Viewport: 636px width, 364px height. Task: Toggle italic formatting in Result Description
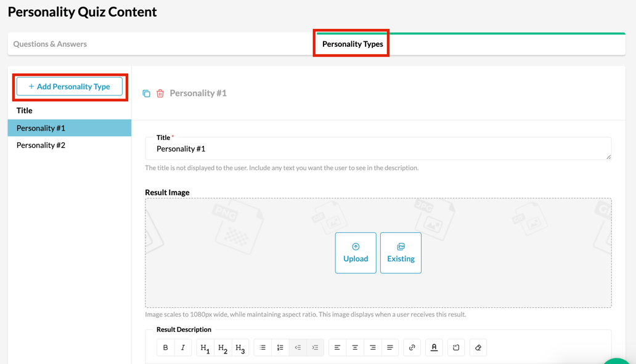183,347
